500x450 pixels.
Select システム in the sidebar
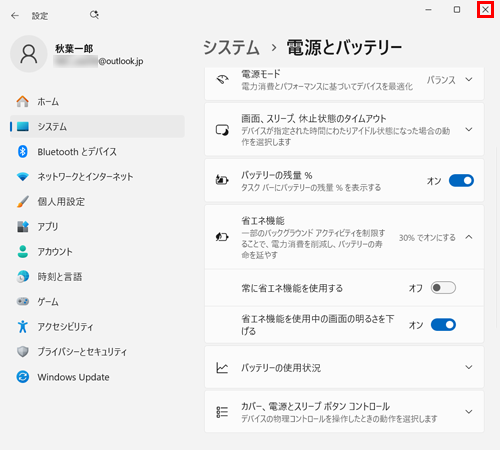click(97, 126)
